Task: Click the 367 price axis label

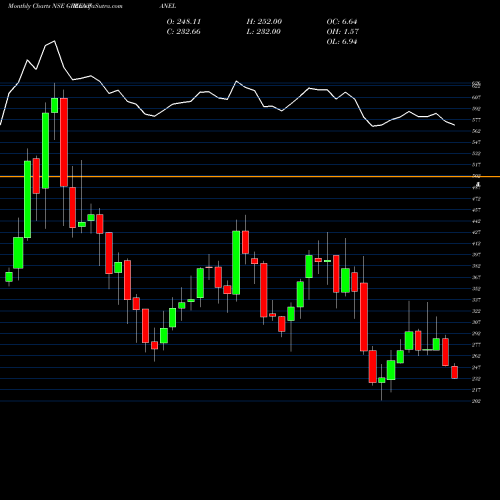Action: click(x=476, y=277)
